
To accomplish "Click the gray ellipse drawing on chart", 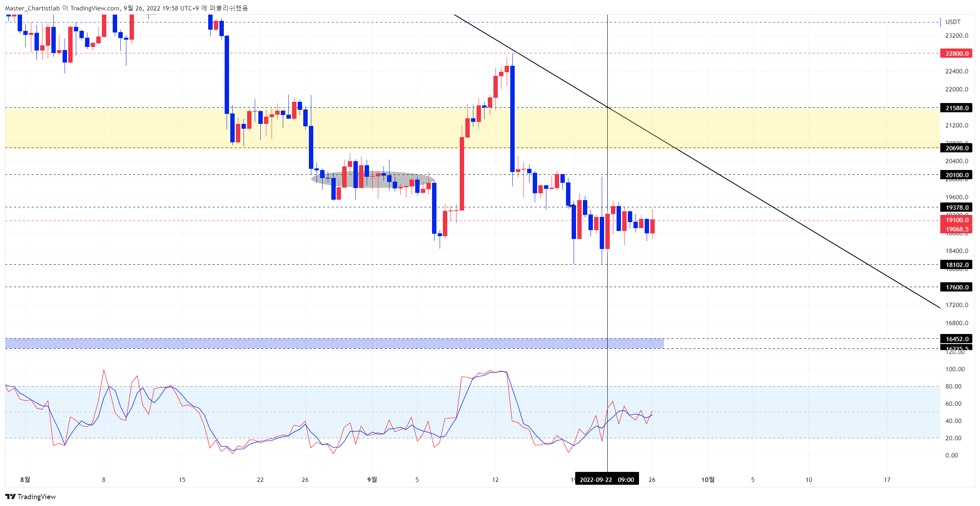I will point(372,179).
